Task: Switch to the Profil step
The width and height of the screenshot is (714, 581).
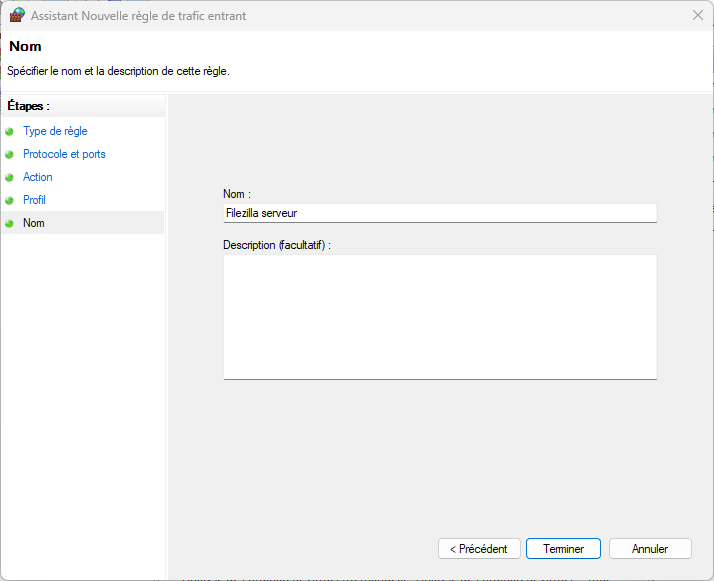Action: coord(34,200)
